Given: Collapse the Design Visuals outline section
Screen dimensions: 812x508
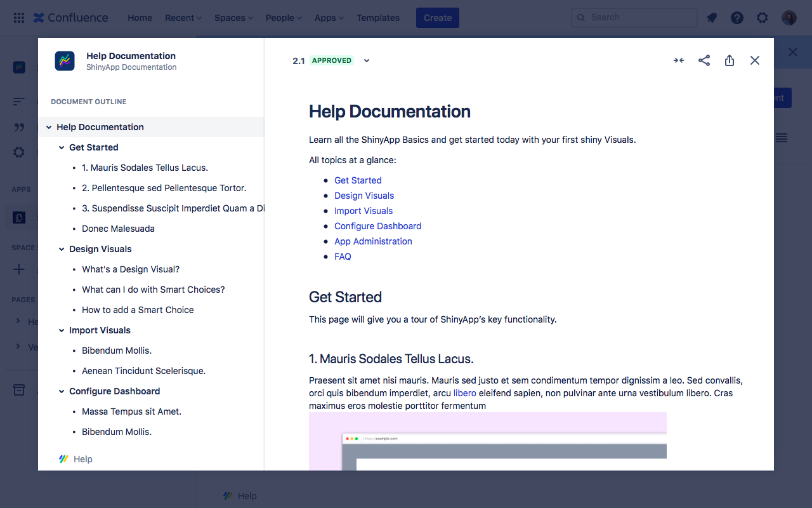Looking at the screenshot, I should click(x=62, y=249).
